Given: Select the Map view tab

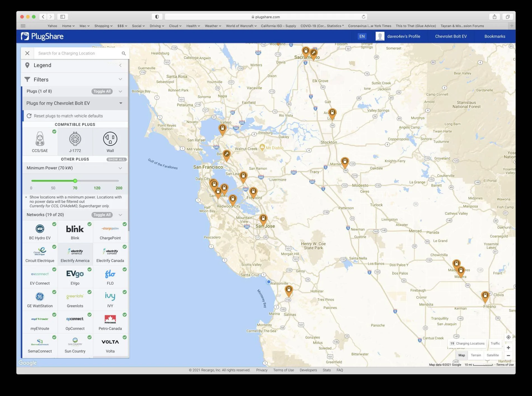Looking at the screenshot, I should coord(462,355).
